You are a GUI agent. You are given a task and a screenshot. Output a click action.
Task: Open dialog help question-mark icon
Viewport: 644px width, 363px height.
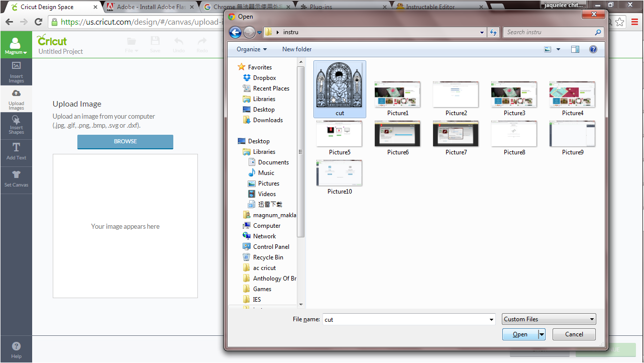point(593,49)
